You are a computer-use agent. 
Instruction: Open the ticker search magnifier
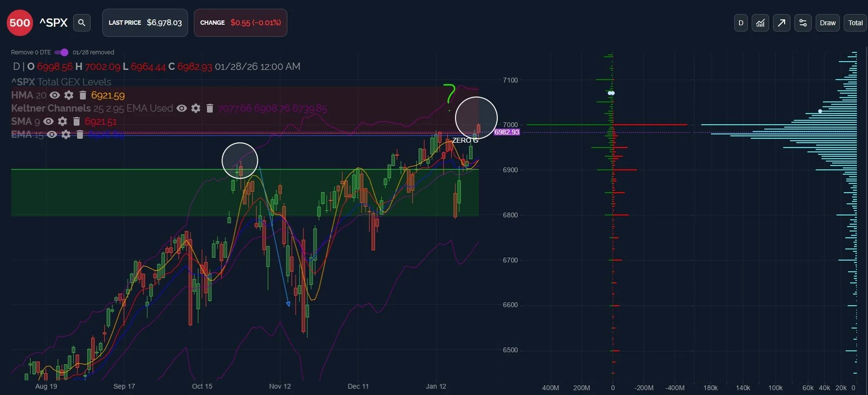tap(82, 22)
